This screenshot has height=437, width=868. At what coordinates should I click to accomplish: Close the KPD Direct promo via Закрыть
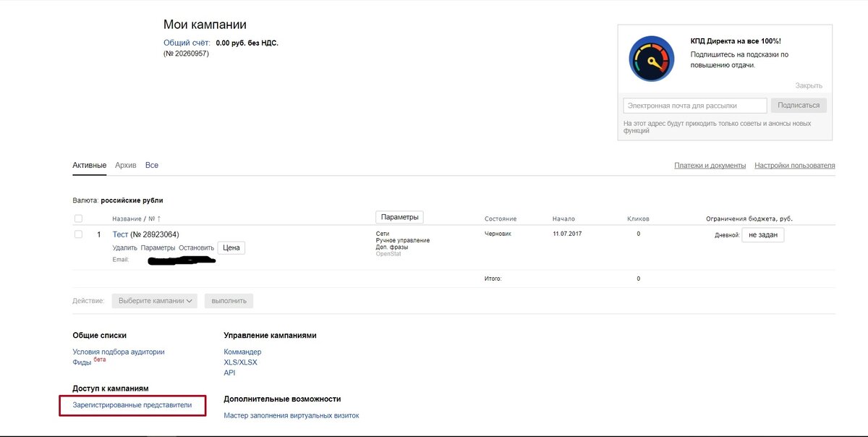(x=809, y=85)
